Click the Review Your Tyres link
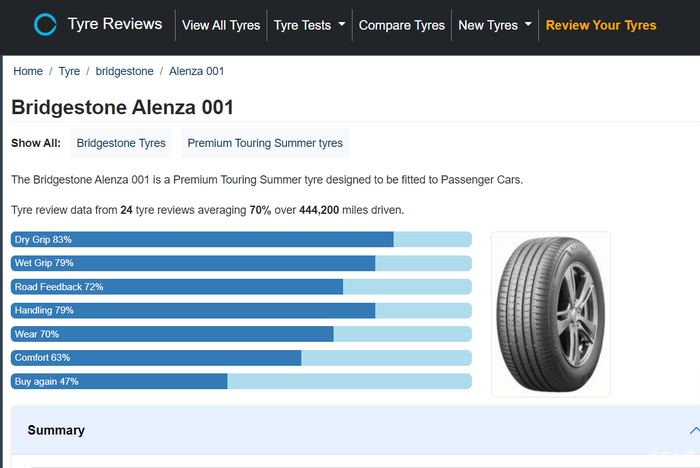Image resolution: width=700 pixels, height=468 pixels. click(601, 26)
